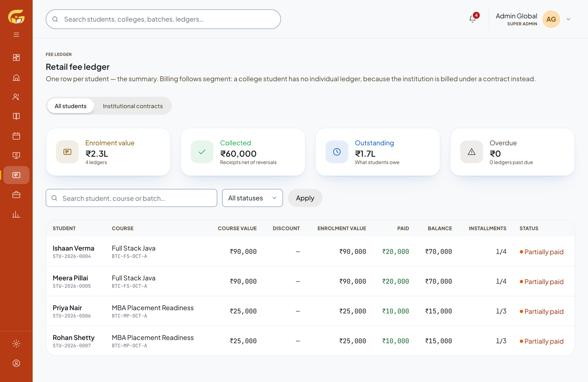Open the colleges building icon in the sidebar
The height and width of the screenshot is (382, 588).
[x=16, y=77]
